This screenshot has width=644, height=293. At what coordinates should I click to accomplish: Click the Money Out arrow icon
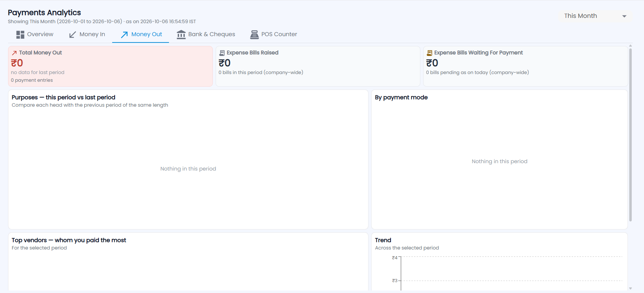124,34
